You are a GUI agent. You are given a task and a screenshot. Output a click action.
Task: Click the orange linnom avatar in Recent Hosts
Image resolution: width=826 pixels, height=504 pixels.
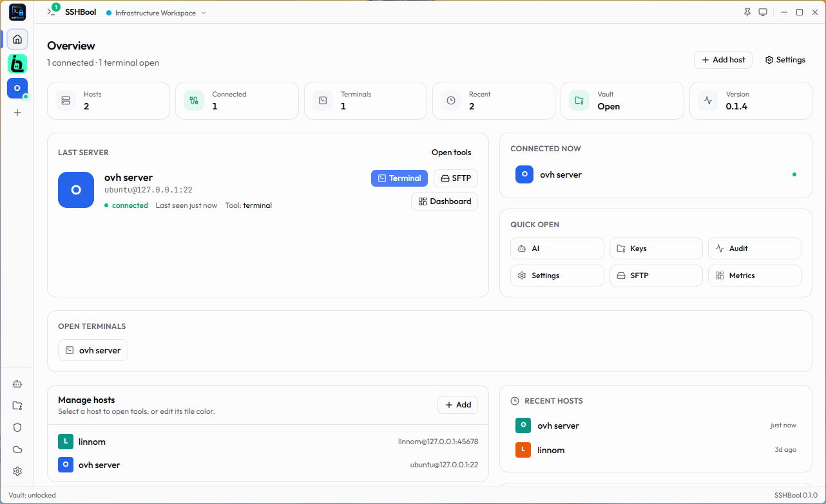coord(523,450)
